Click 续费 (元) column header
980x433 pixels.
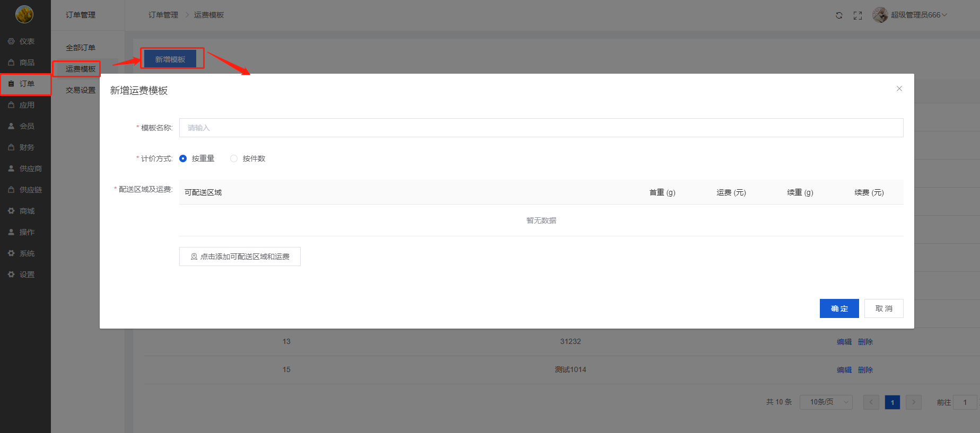pyautogui.click(x=869, y=192)
